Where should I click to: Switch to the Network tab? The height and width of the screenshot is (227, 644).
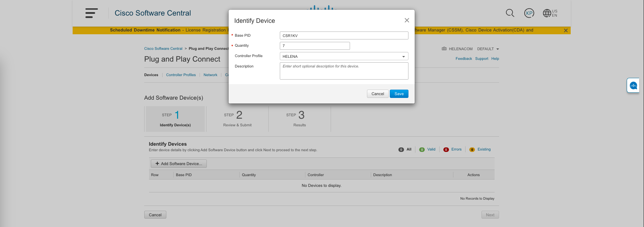210,75
